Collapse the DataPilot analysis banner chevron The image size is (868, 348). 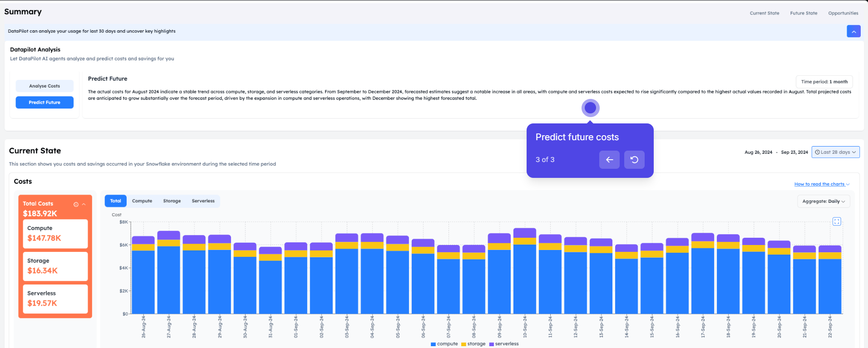click(853, 31)
